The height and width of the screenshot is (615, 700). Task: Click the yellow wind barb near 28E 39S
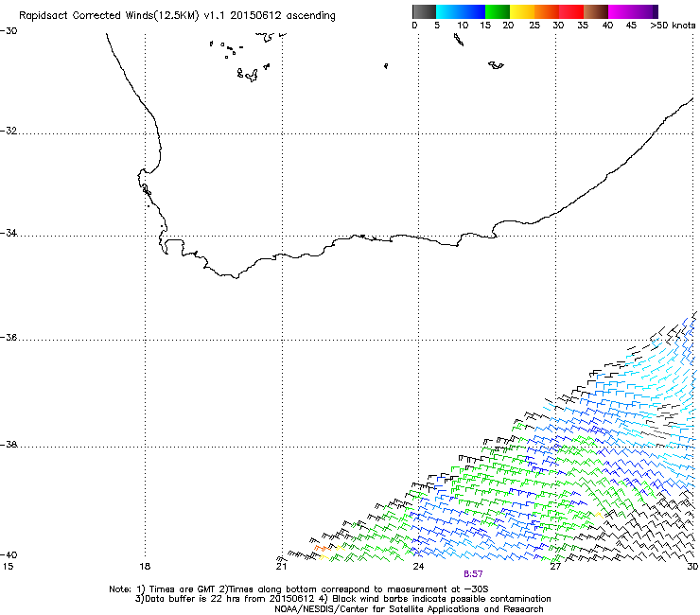(x=599, y=515)
